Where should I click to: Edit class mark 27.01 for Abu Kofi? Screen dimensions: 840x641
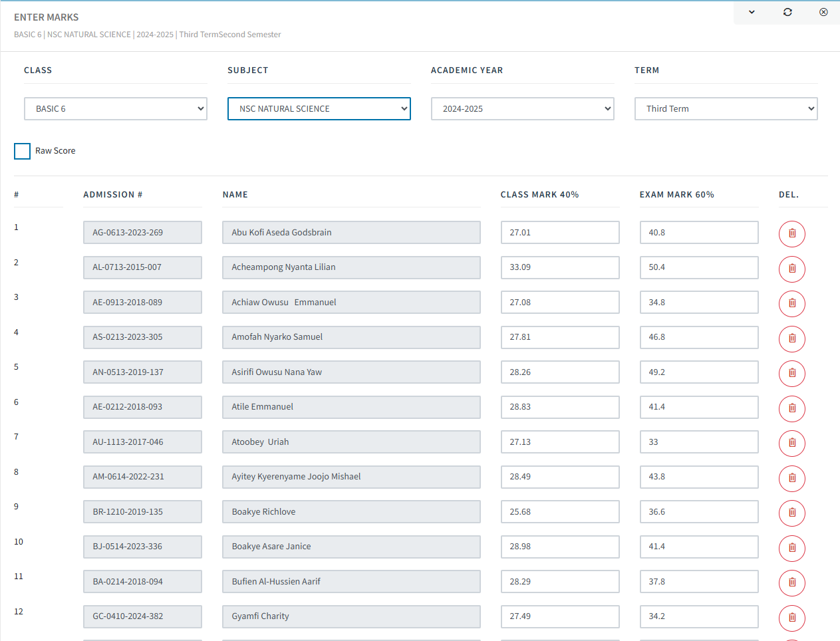pyautogui.click(x=560, y=233)
